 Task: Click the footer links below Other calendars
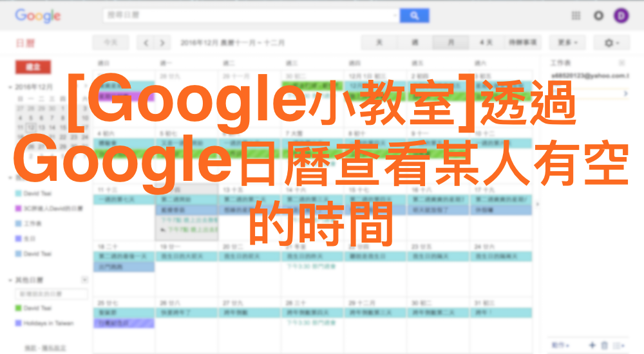pos(45,348)
